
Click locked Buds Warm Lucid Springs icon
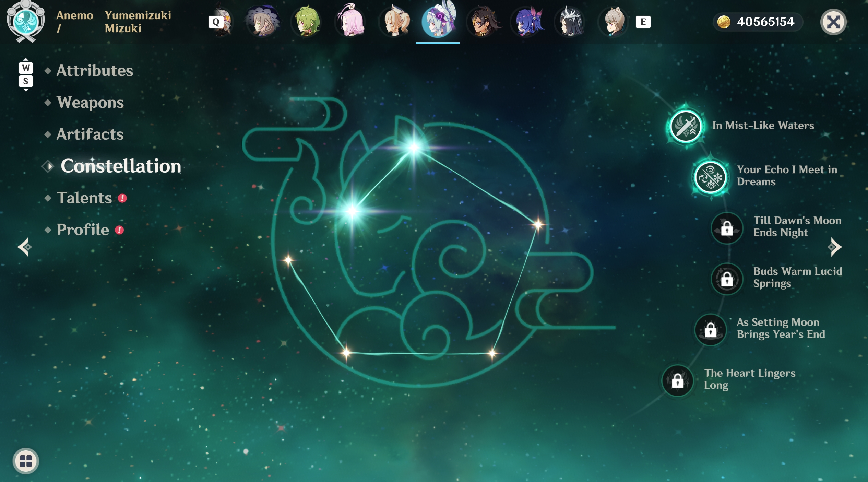[x=727, y=279]
